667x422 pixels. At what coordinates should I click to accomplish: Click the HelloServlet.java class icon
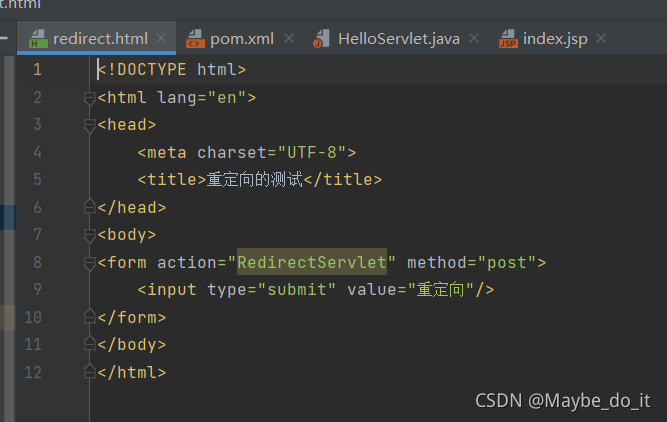click(x=322, y=39)
